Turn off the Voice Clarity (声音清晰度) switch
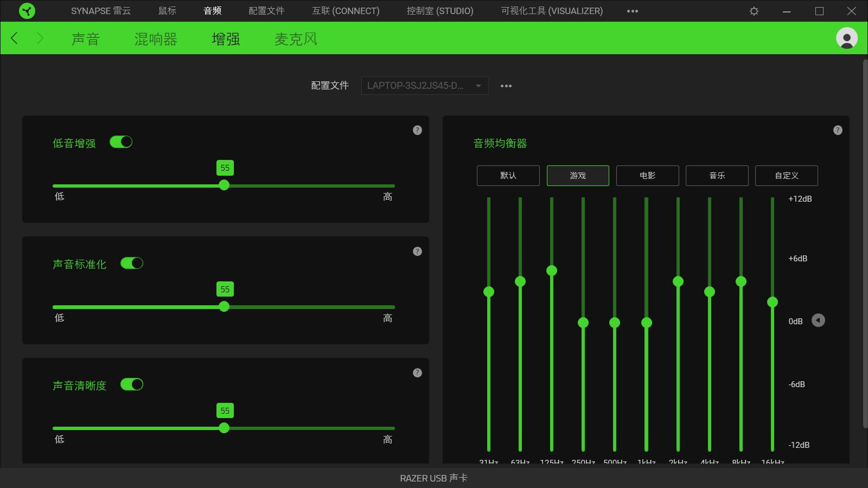868x488 pixels. [132, 384]
